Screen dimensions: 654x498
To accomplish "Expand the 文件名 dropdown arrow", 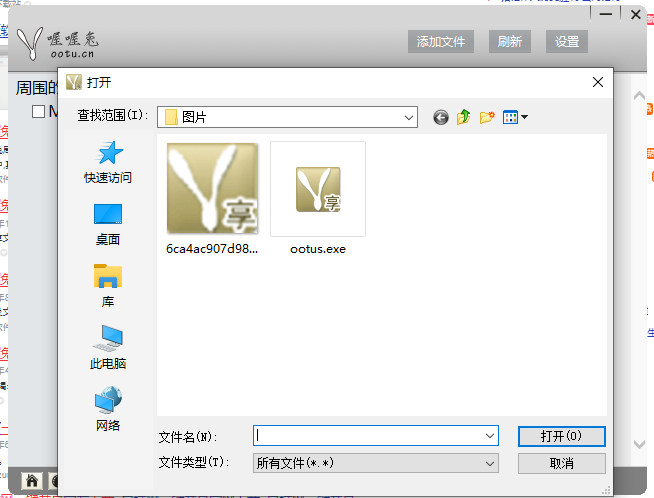I will coord(489,436).
